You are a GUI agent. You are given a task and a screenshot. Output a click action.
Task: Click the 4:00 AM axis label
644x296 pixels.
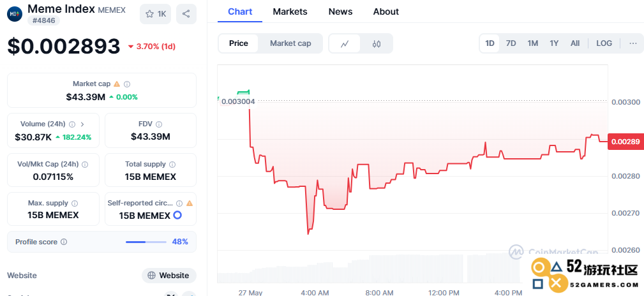click(315, 292)
